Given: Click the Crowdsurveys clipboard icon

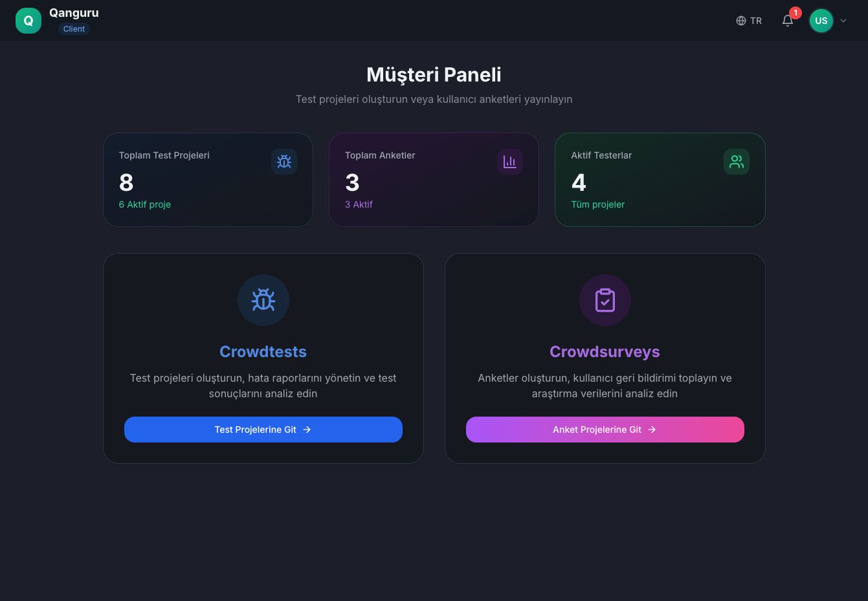Looking at the screenshot, I should tap(605, 300).
